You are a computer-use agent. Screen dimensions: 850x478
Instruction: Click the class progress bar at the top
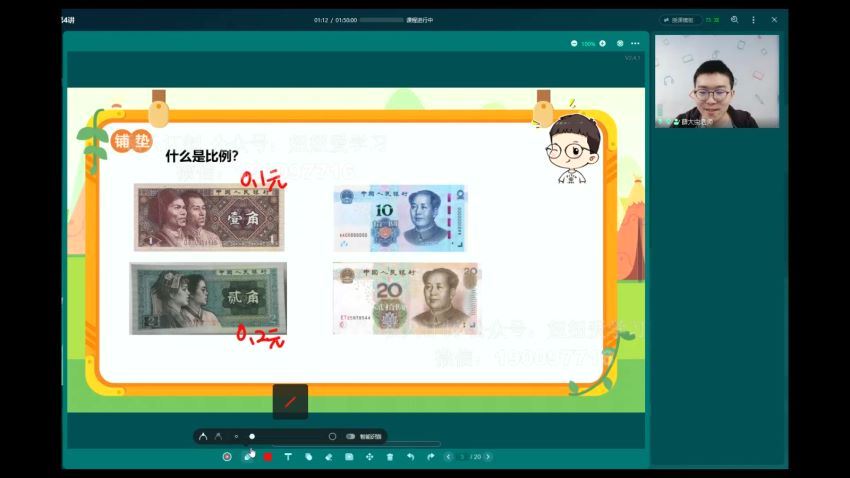coord(382,20)
